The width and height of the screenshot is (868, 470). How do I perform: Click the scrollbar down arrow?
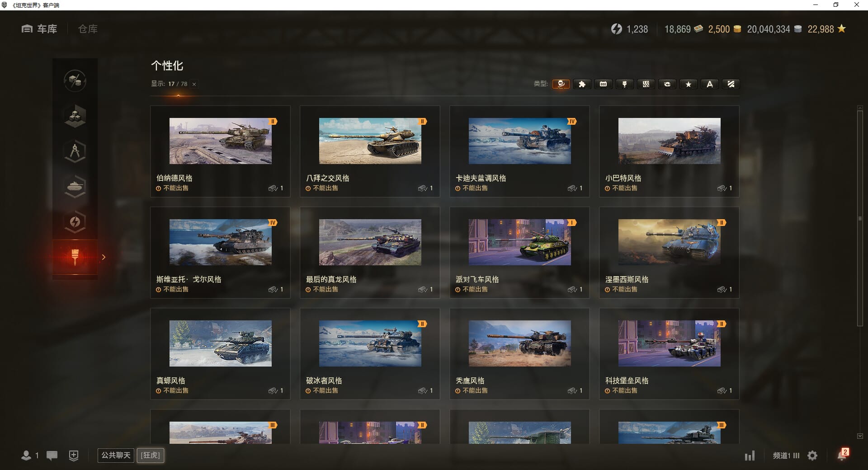pyautogui.click(x=860, y=436)
